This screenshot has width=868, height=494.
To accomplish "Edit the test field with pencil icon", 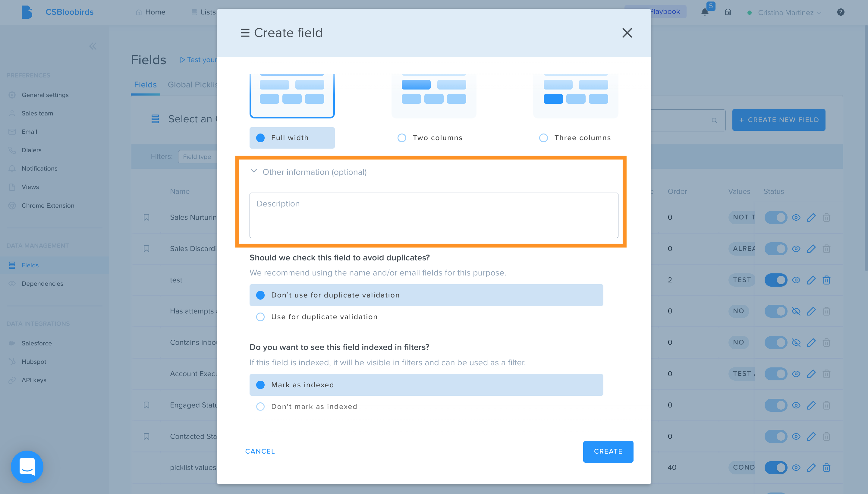I will tap(811, 280).
